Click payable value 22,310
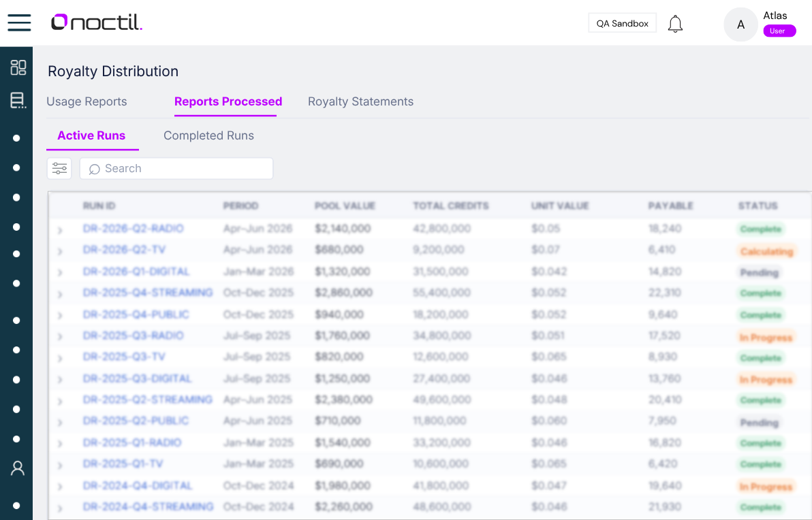812x520 pixels. (x=665, y=293)
